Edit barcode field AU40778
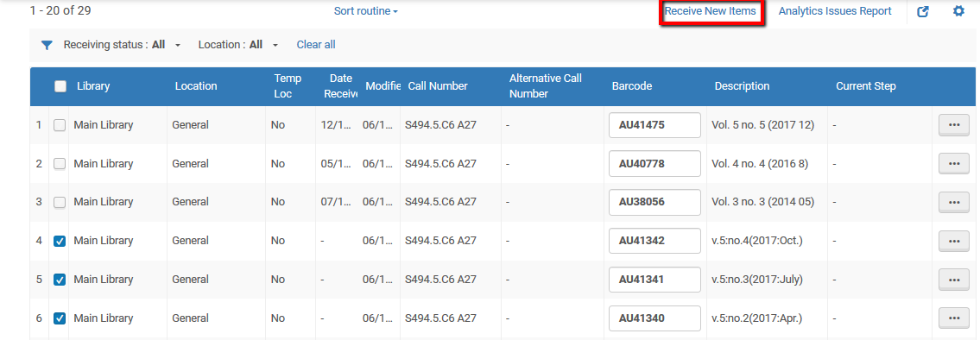Image resolution: width=980 pixels, height=340 pixels. [x=654, y=164]
